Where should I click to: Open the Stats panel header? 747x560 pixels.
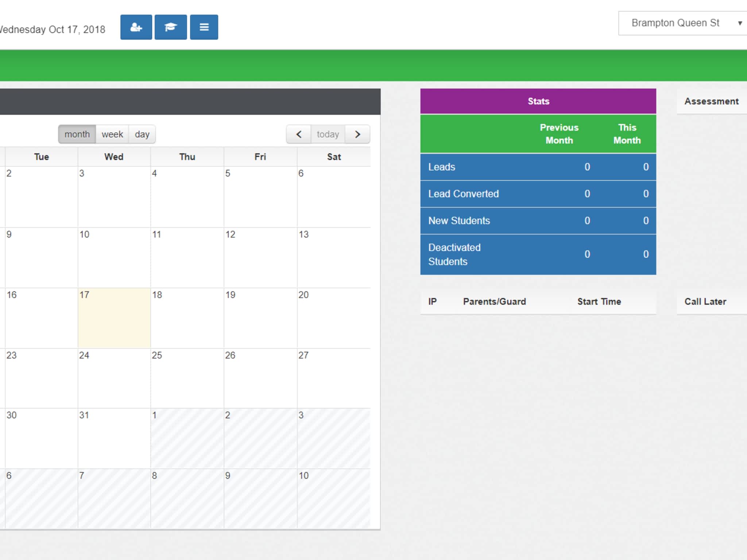[x=538, y=101]
